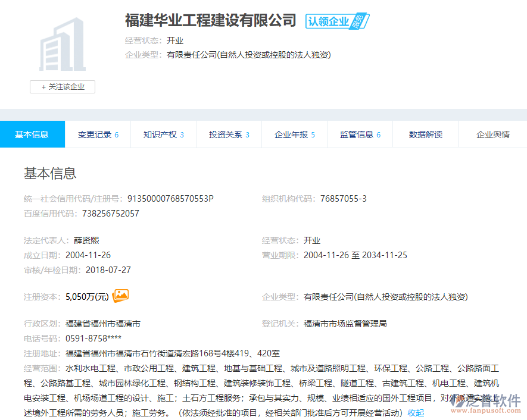This screenshot has width=527, height=420.
Task: Open the 数据解读 tab
Action: [x=426, y=134]
